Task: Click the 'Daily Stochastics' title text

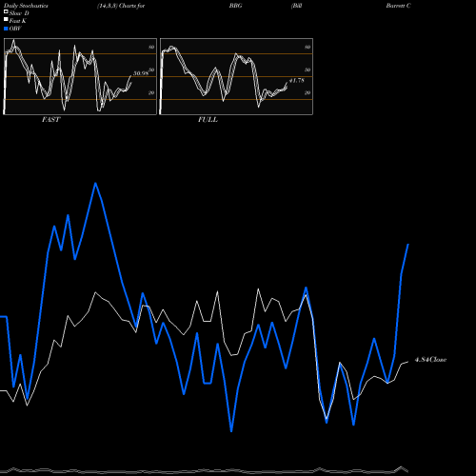Action: 26,6
